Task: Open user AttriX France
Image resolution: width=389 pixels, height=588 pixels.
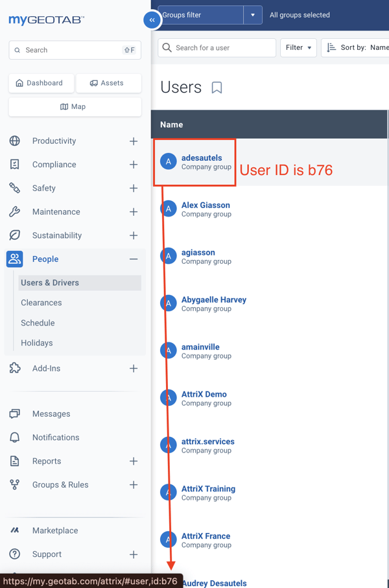Action: point(206,536)
